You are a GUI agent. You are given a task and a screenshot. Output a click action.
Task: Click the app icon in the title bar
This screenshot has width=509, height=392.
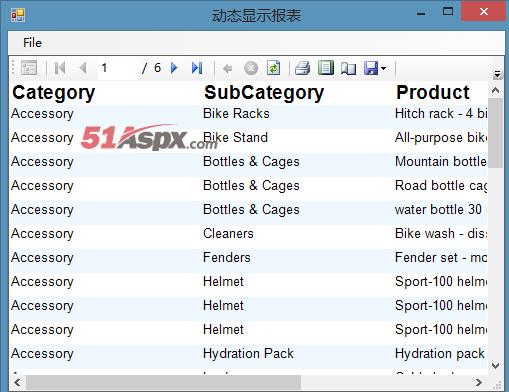(18, 15)
